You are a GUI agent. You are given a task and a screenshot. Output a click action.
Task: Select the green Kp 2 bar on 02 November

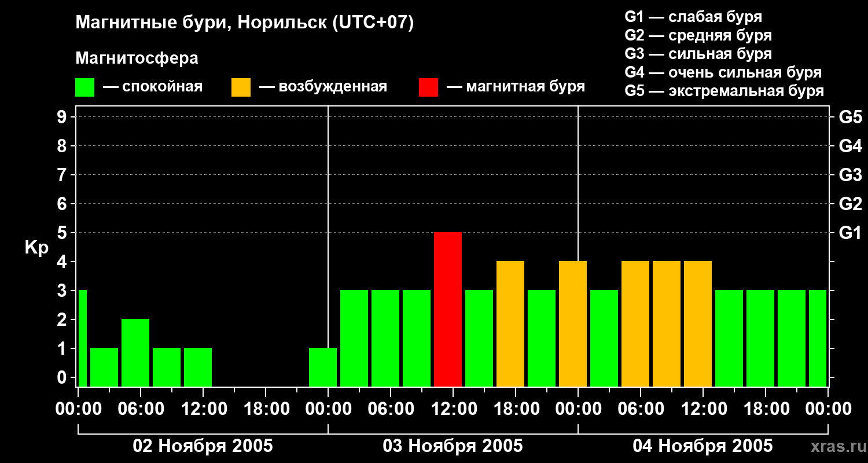click(135, 352)
